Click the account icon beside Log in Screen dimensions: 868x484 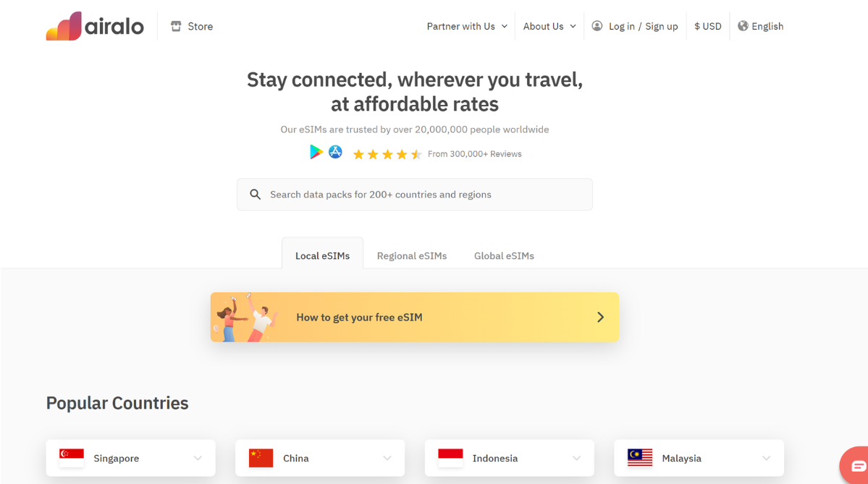coord(597,26)
